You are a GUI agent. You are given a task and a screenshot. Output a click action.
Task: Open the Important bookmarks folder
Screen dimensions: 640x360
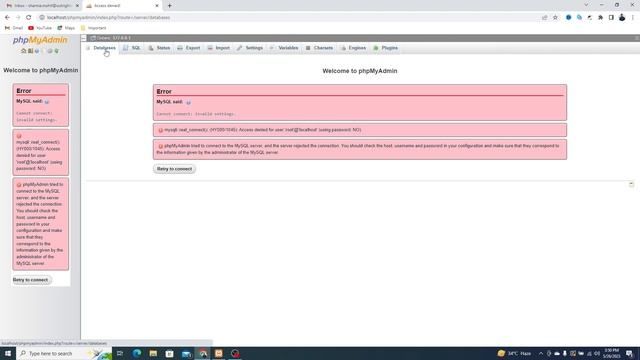(x=93, y=28)
